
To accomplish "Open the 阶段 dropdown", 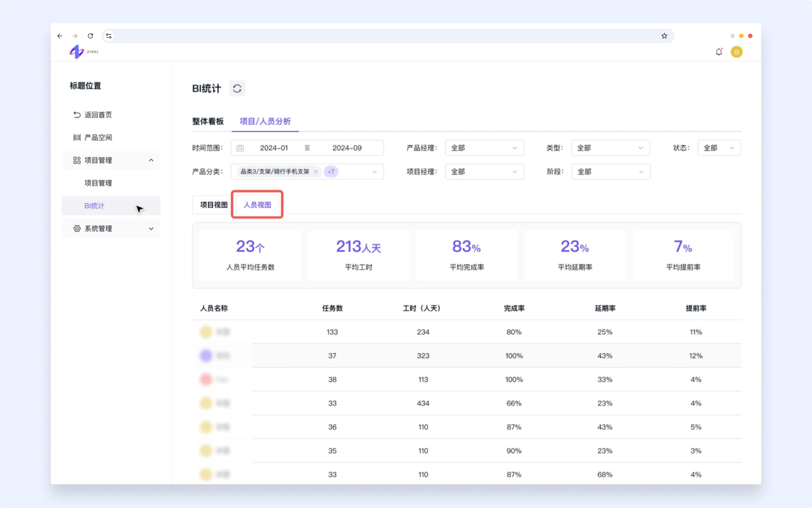I will [x=611, y=172].
